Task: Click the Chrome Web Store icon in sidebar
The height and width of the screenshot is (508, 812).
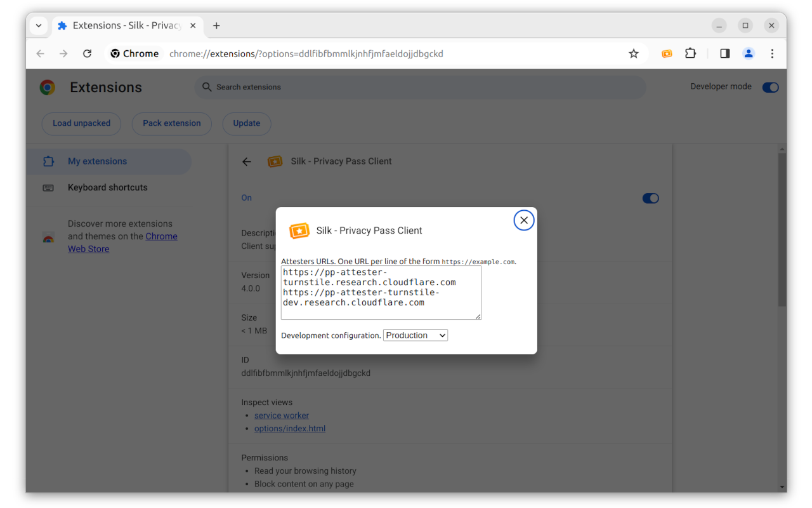Action: (48, 237)
